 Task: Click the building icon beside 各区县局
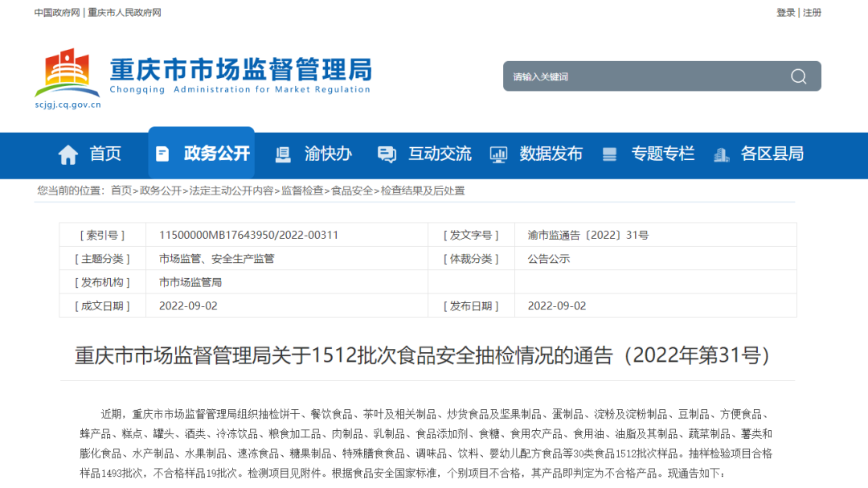point(721,154)
